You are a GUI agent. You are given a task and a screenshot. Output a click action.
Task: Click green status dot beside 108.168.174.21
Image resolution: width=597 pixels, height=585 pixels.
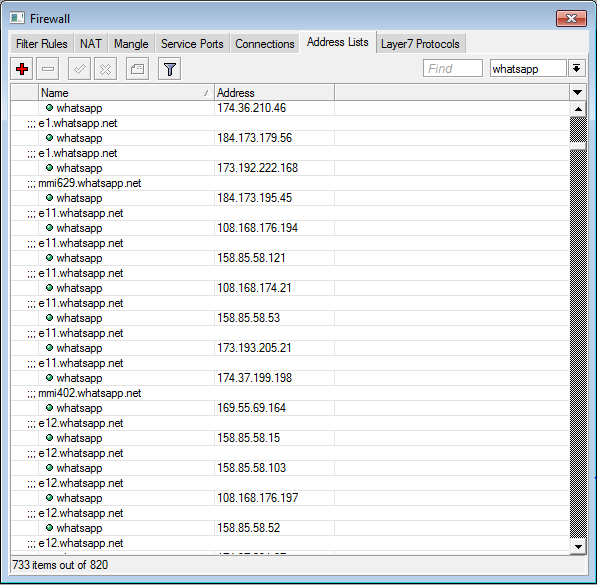pyautogui.click(x=49, y=288)
